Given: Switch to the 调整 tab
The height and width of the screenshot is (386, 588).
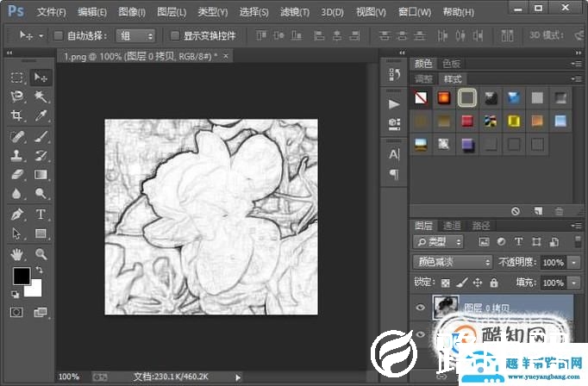Looking at the screenshot, I should (x=423, y=79).
